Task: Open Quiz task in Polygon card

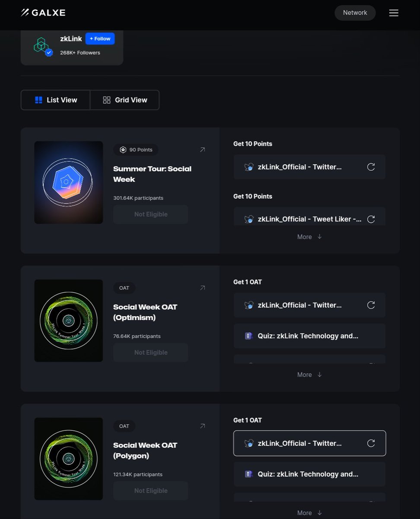Action: coord(309,474)
